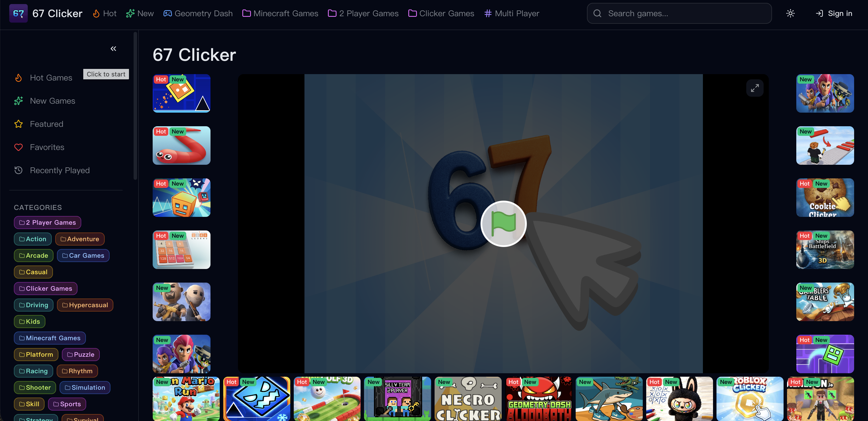
Task: Click the 67 Clicker logo icon
Action: 19,14
